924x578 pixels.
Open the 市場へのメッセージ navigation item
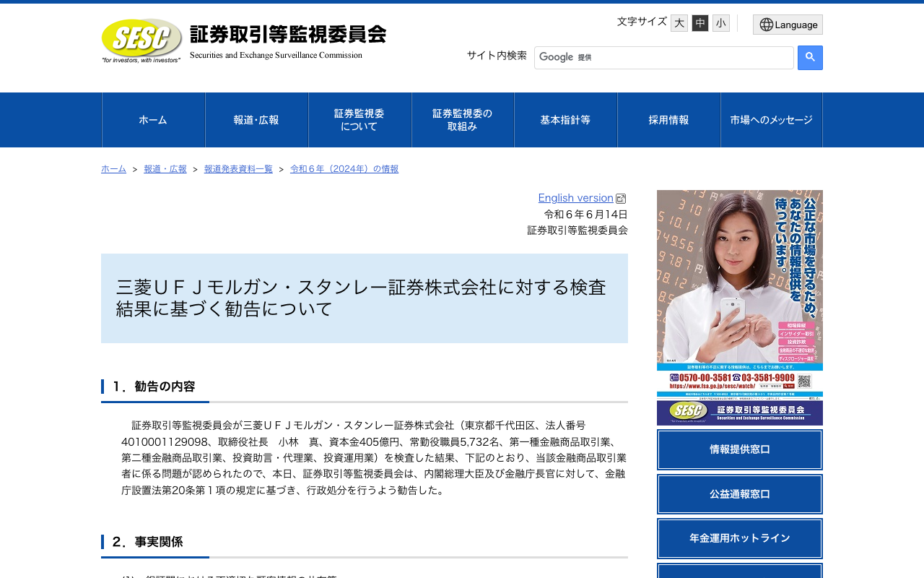tap(772, 120)
